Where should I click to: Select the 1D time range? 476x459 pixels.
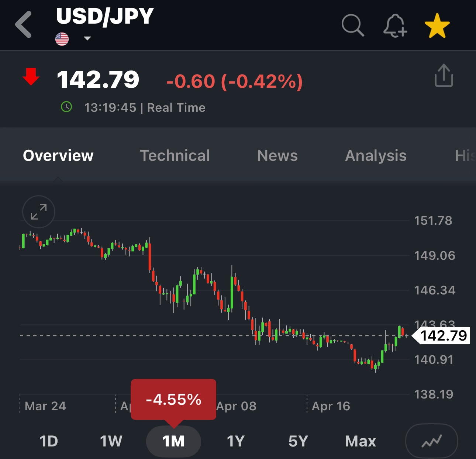point(49,441)
